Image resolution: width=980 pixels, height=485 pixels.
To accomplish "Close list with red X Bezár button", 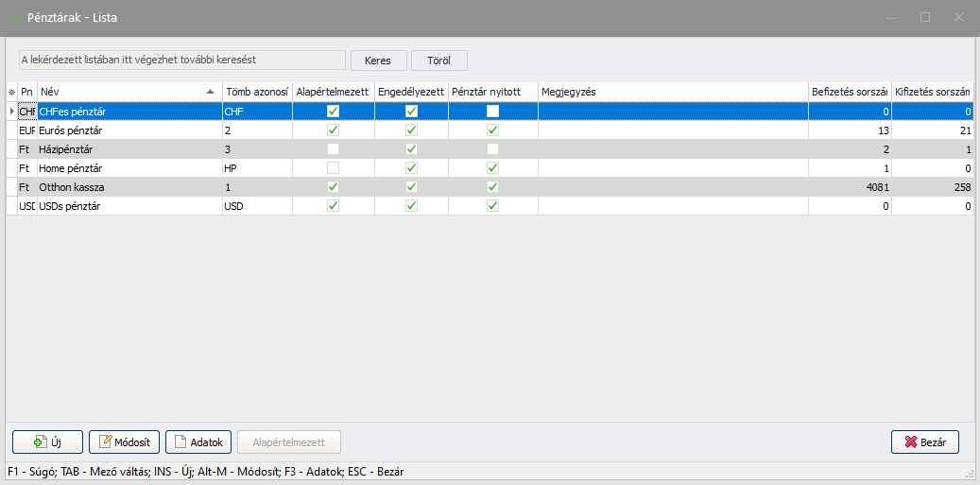I will (925, 442).
